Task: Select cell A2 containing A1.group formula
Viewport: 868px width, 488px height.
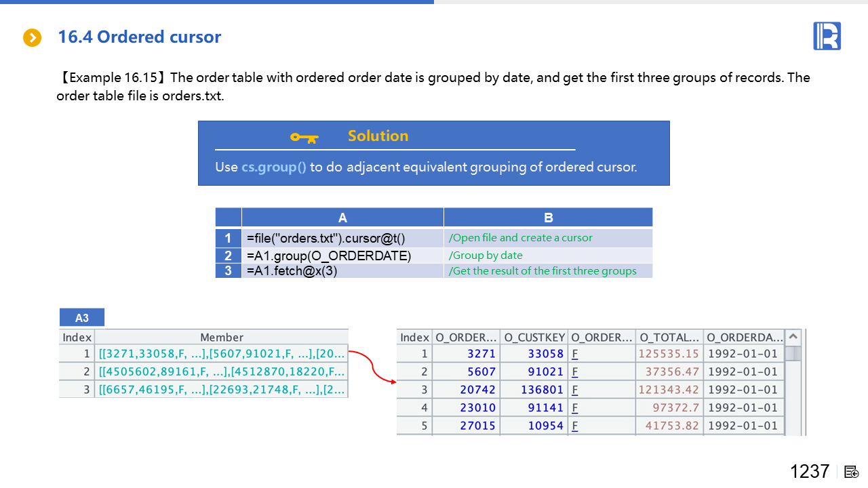Action: pyautogui.click(x=342, y=256)
